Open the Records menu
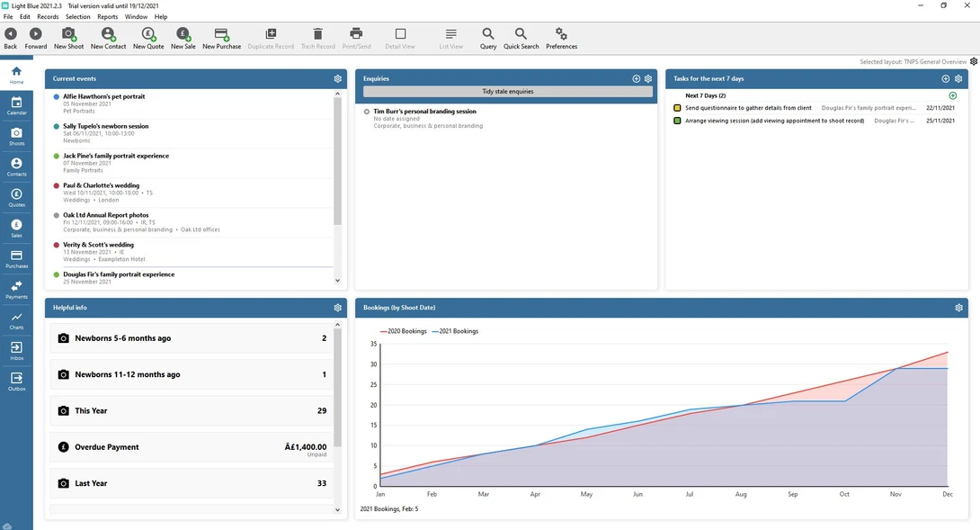 click(x=48, y=17)
